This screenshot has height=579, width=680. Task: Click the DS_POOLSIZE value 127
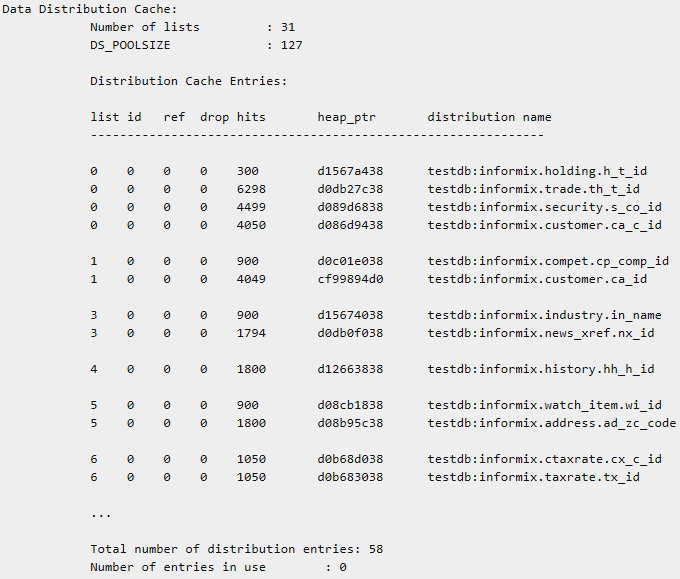(291, 45)
